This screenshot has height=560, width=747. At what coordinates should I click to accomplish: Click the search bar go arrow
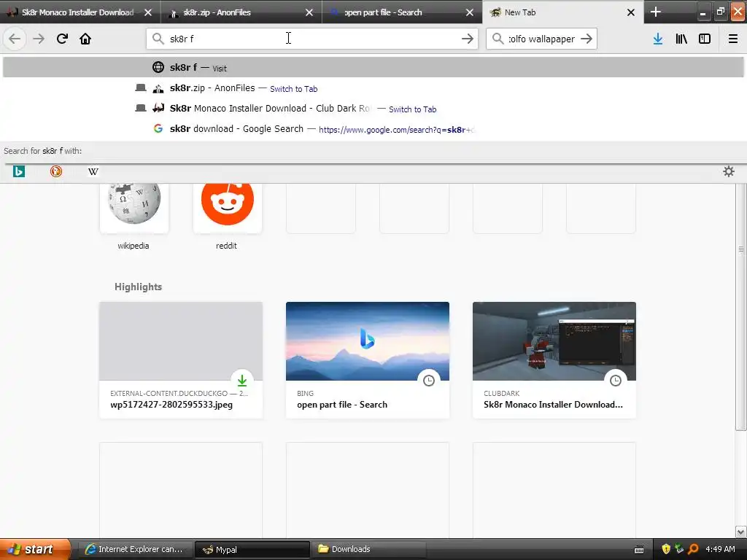587,39
